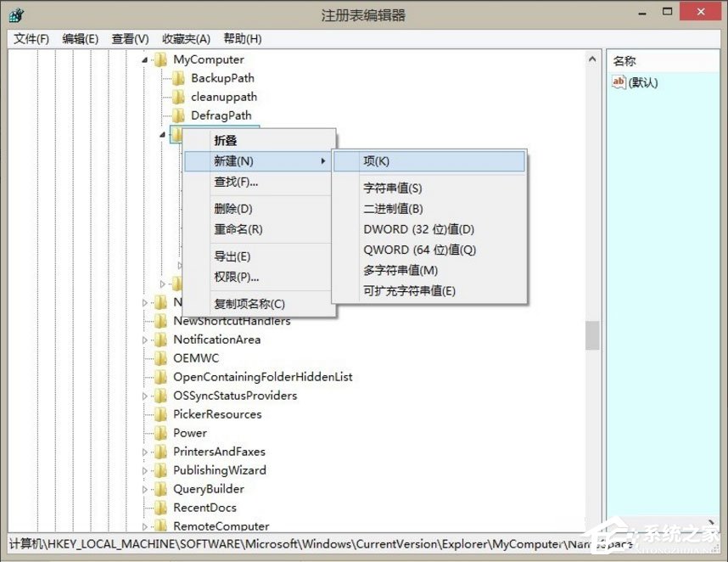Expand the OSSyncStatusProviders node

(144, 396)
